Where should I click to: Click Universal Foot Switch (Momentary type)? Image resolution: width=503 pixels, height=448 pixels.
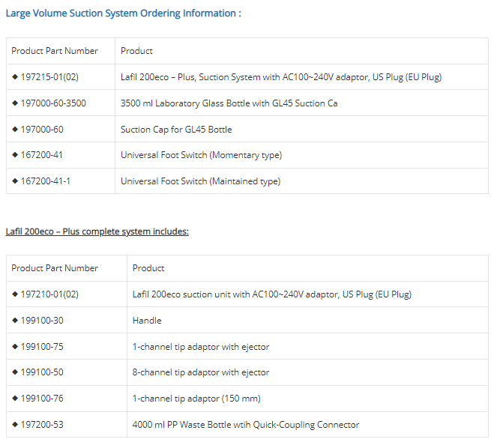tap(201, 155)
